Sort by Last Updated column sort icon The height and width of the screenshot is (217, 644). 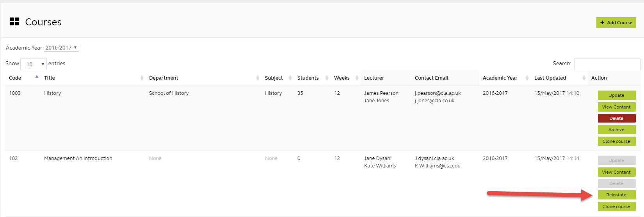click(584, 78)
